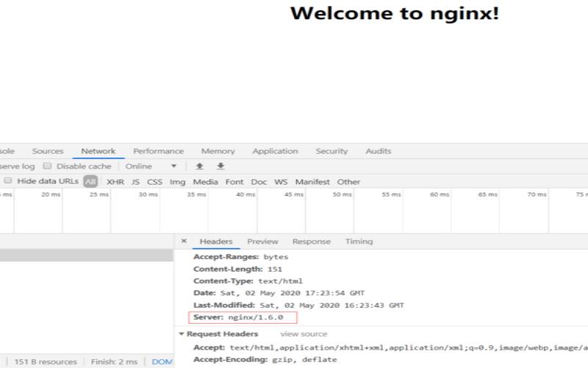Open the Audits panel tab
This screenshot has height=368, width=588.
pos(379,151)
